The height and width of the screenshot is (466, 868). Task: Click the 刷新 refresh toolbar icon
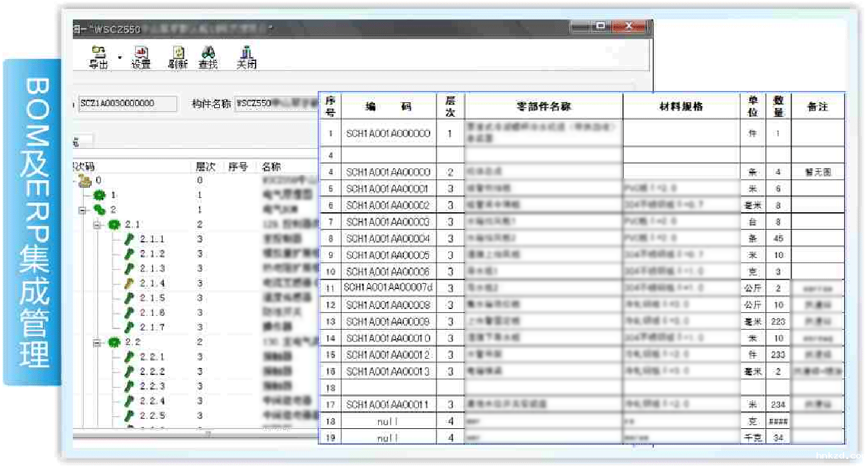pos(178,57)
